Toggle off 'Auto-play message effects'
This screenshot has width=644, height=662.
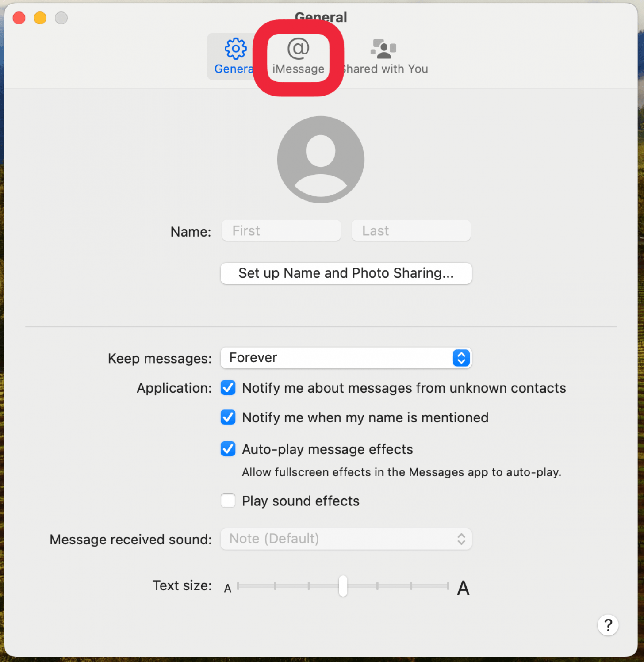click(228, 449)
